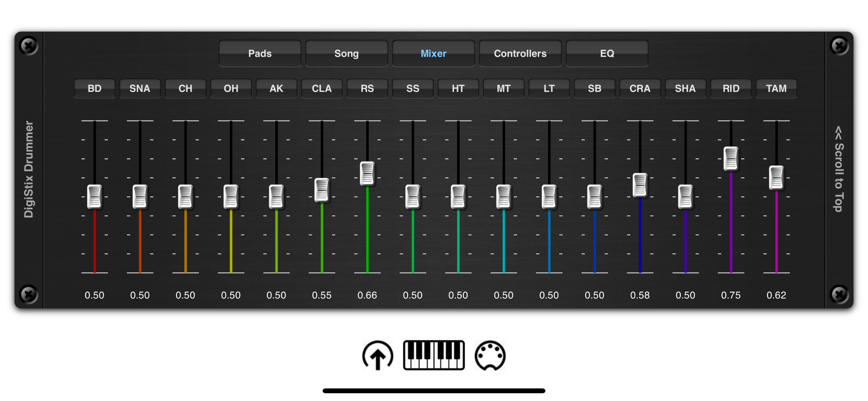Click the RS fader knob at 0.66
Image resolution: width=868 pixels, height=401 pixels.
[x=367, y=174]
